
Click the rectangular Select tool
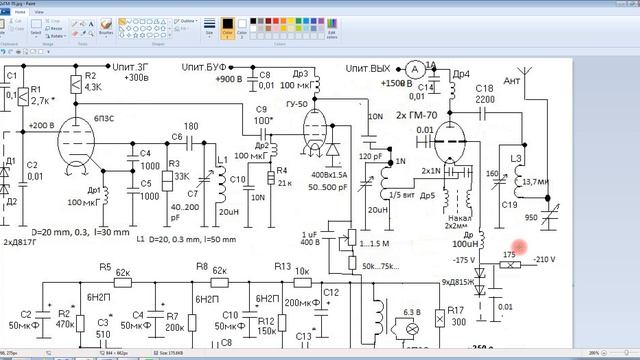click(x=36, y=24)
